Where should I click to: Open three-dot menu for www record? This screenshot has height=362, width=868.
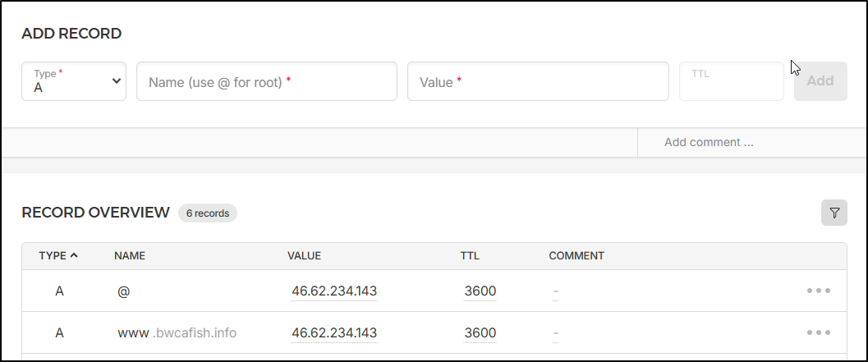click(818, 332)
